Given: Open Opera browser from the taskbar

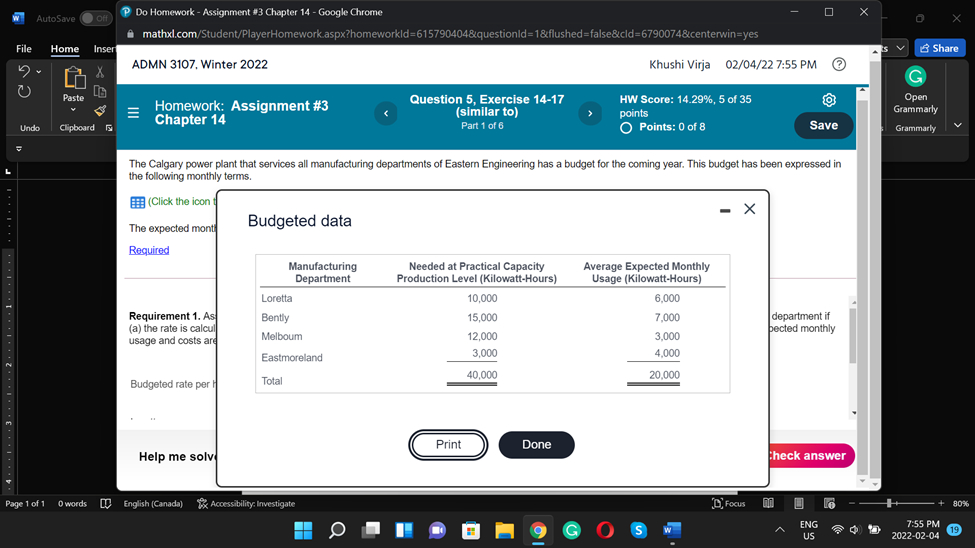Looking at the screenshot, I should (x=605, y=531).
